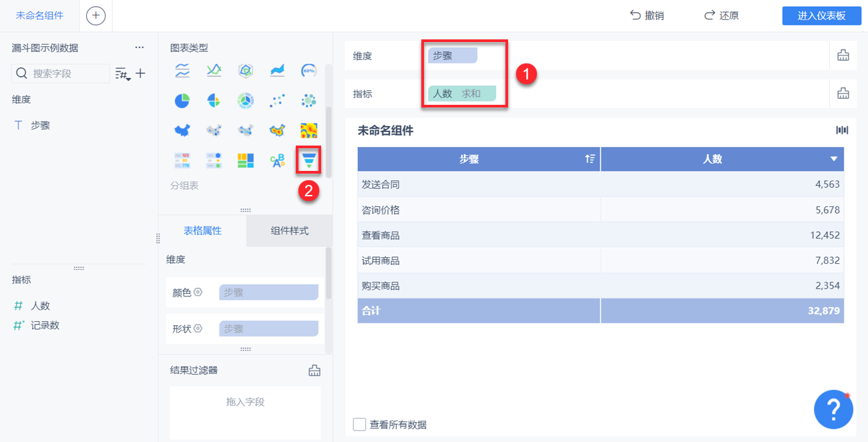Click the 32,879 total value cell
The height and width of the screenshot is (442, 868).
722,310
